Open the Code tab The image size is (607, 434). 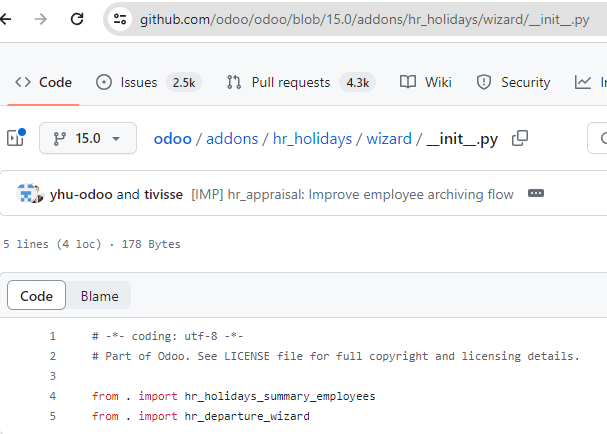coord(43,82)
